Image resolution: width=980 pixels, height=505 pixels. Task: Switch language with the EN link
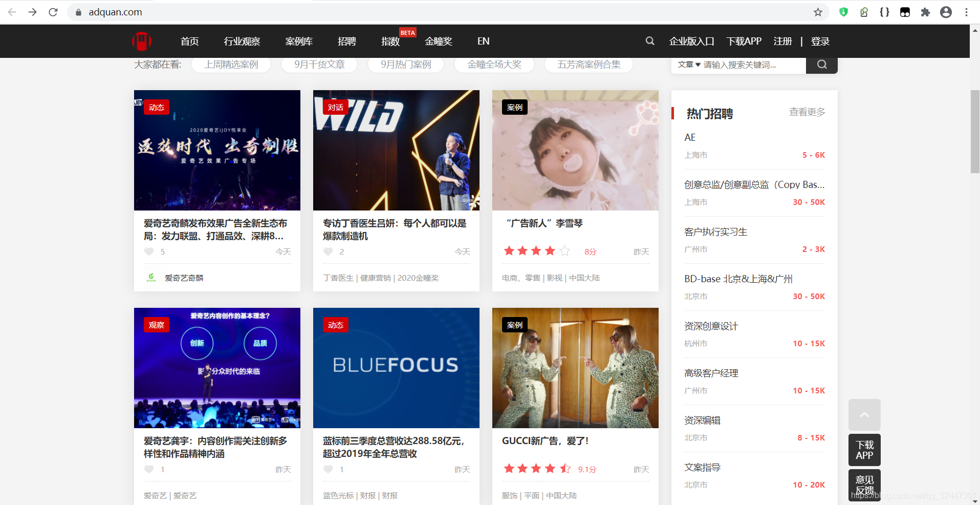[x=484, y=41]
